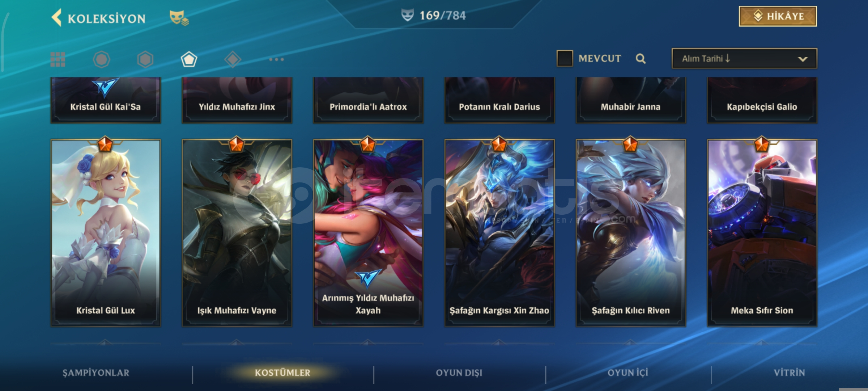
Task: Select the grid all-skins filter icon
Action: pyautogui.click(x=58, y=59)
